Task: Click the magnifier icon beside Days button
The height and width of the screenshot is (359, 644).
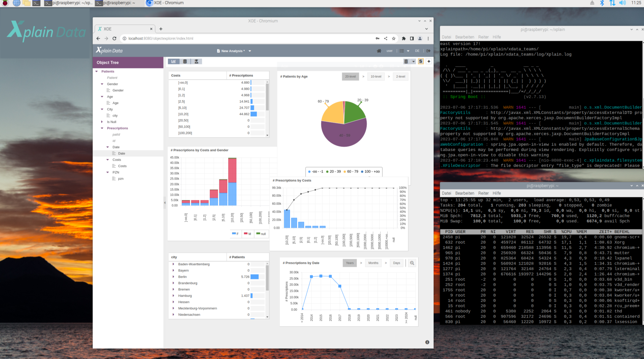Action: pyautogui.click(x=412, y=263)
